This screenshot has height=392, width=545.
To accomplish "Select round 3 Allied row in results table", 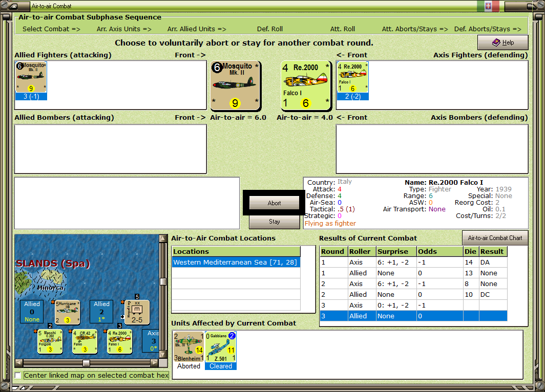I will (x=414, y=316).
